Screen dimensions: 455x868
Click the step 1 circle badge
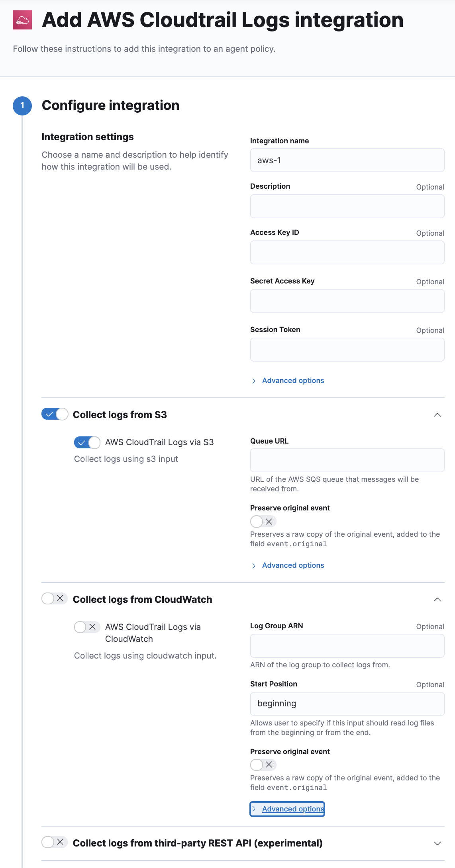click(x=22, y=106)
